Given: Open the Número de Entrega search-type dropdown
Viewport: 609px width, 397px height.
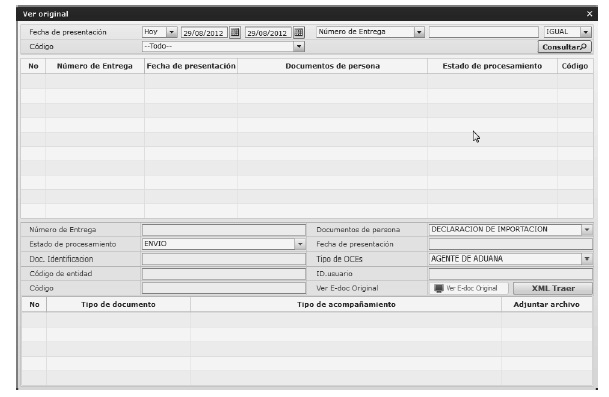Looking at the screenshot, I should 419,32.
